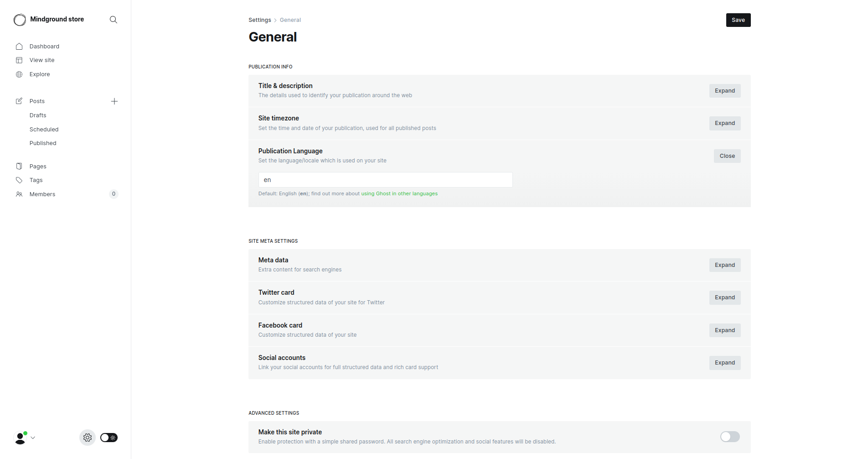The image size is (868, 459).
Task: Switch to dark mode with the theme toggle
Action: [x=108, y=438]
